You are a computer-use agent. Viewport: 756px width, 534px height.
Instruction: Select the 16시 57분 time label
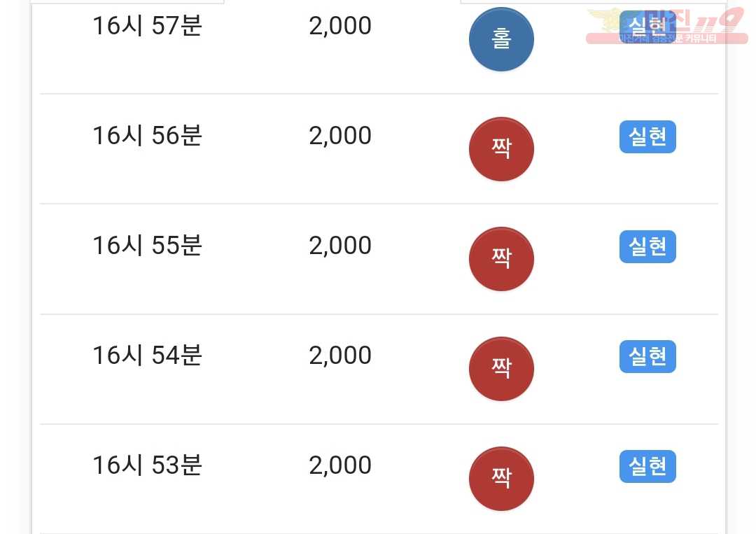point(147,25)
